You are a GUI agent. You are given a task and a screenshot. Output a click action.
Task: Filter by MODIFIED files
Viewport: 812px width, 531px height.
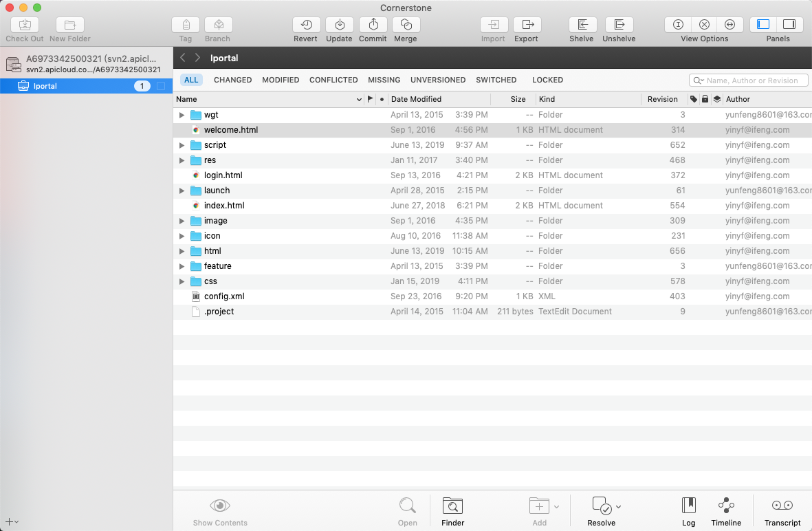281,80
